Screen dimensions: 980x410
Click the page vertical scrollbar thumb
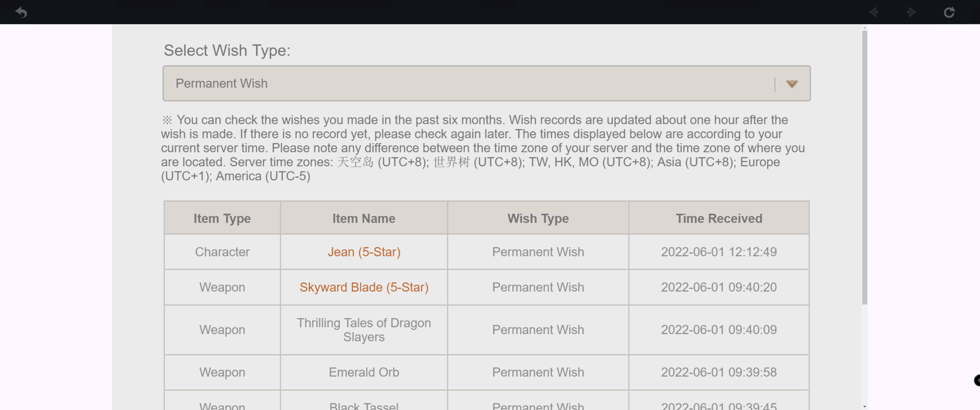[864, 167]
